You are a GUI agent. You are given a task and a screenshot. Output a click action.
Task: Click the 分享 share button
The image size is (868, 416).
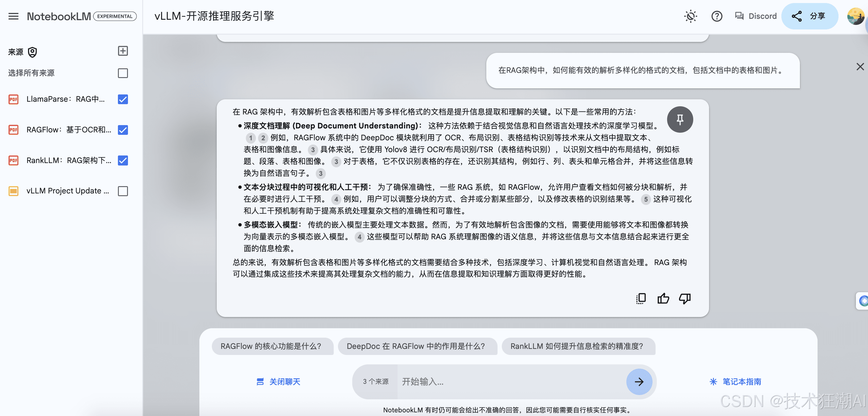pyautogui.click(x=810, y=16)
